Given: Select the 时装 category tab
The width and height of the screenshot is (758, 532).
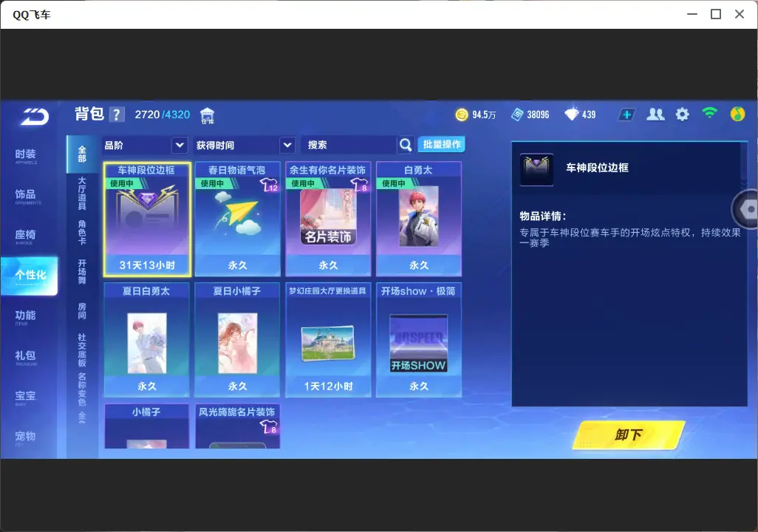Looking at the screenshot, I should (26, 156).
